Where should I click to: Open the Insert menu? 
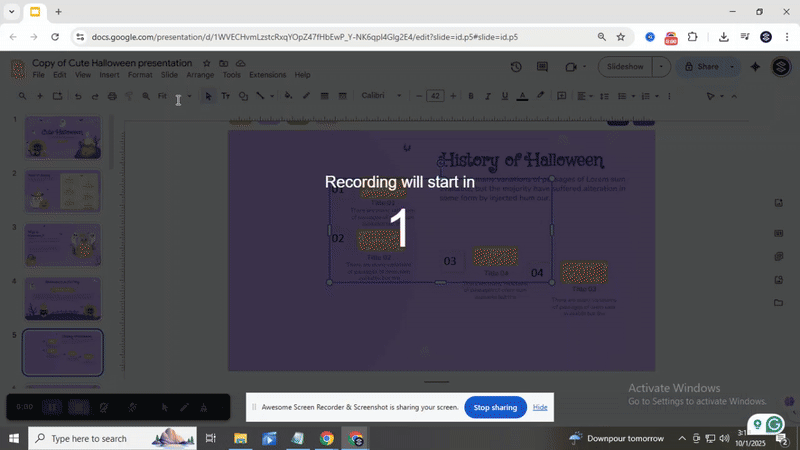(109, 75)
